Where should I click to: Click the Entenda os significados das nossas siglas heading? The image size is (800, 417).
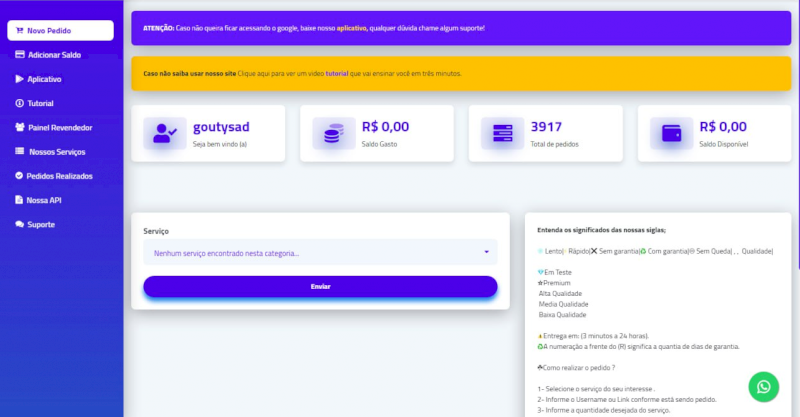601,230
